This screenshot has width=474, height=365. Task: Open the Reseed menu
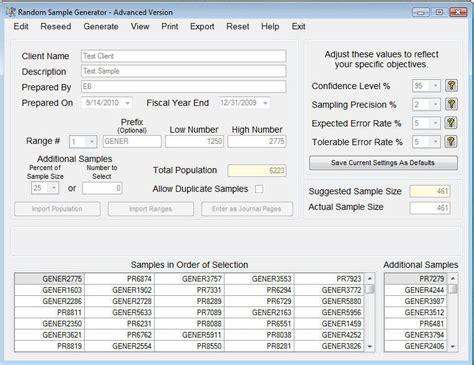tap(56, 26)
